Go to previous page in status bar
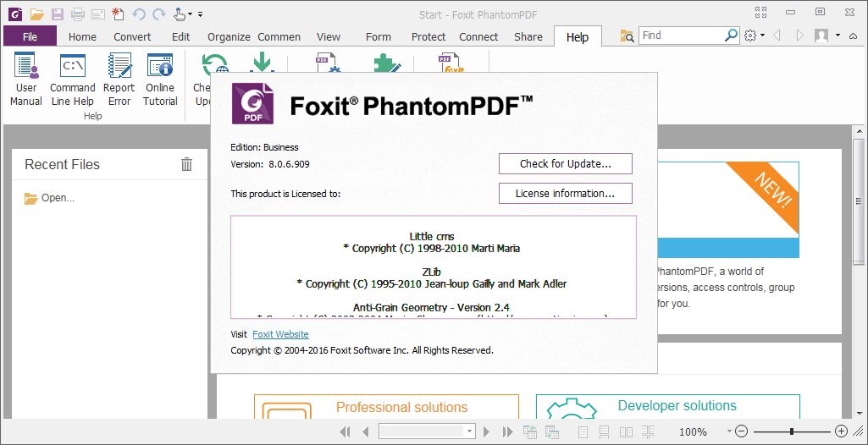The width and height of the screenshot is (868, 445). [x=365, y=431]
